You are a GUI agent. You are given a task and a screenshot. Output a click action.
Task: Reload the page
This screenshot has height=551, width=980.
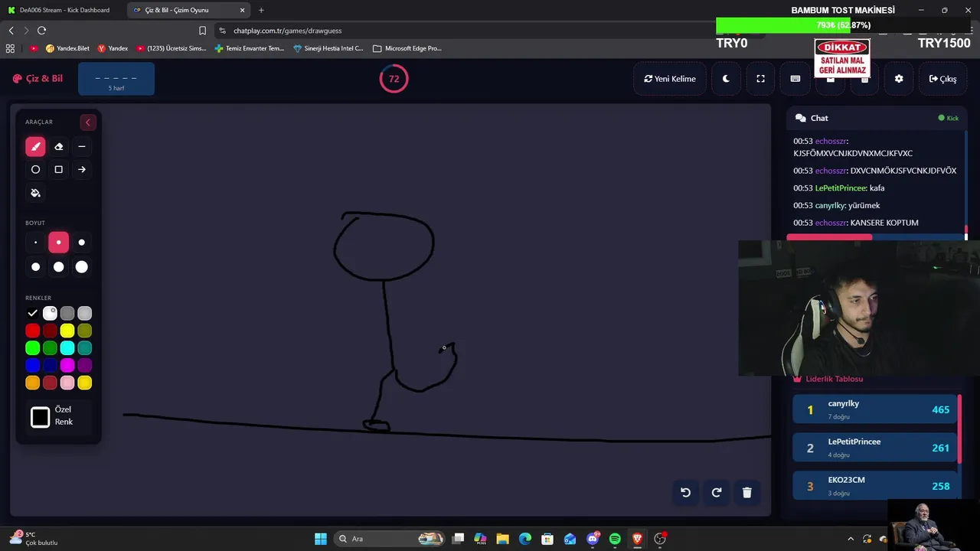[41, 31]
